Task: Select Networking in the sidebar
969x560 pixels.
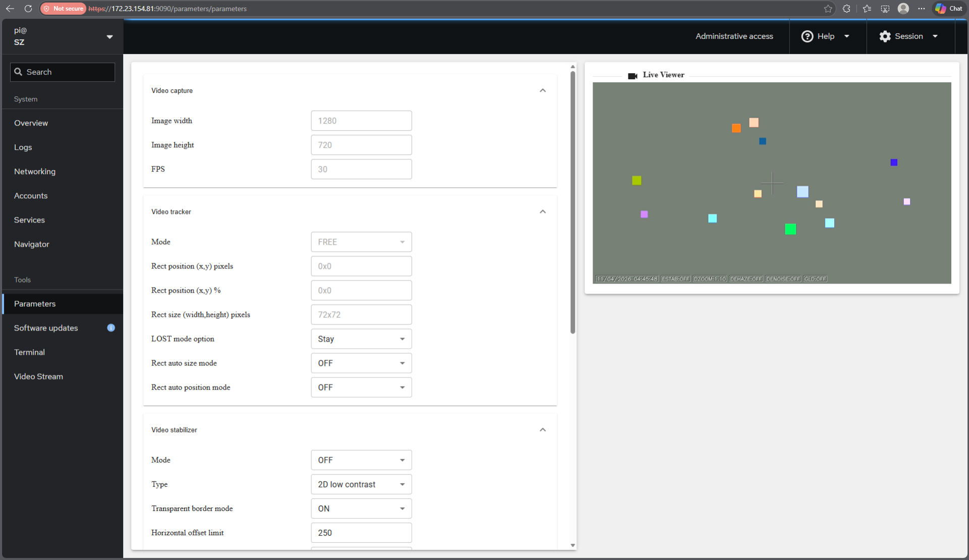Action: (34, 172)
